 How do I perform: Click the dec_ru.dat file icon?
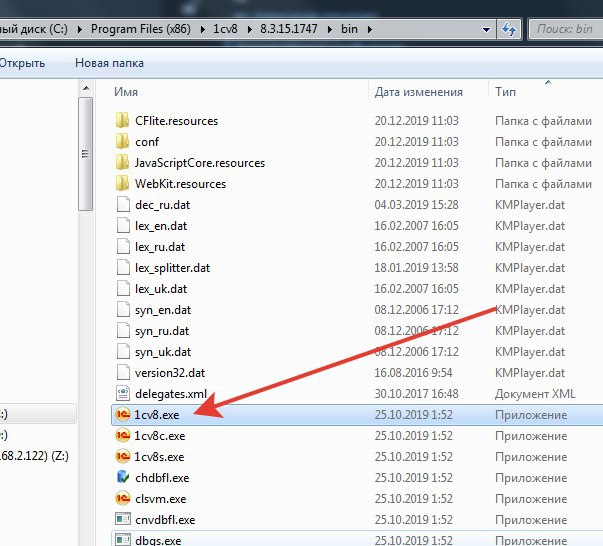(x=123, y=204)
